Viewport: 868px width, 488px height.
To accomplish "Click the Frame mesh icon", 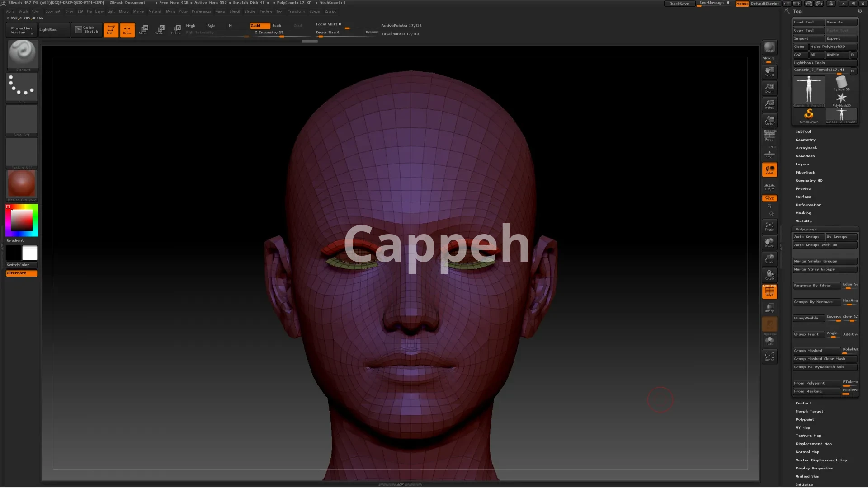I will (x=769, y=226).
